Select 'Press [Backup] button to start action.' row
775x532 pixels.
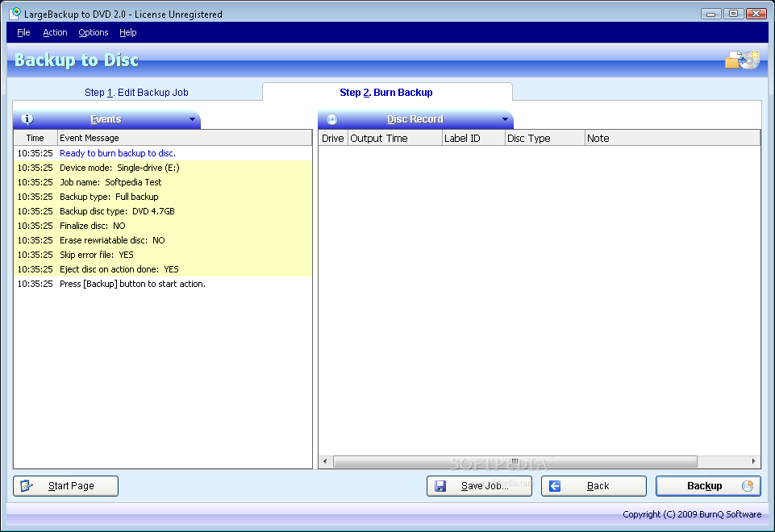pos(163,284)
